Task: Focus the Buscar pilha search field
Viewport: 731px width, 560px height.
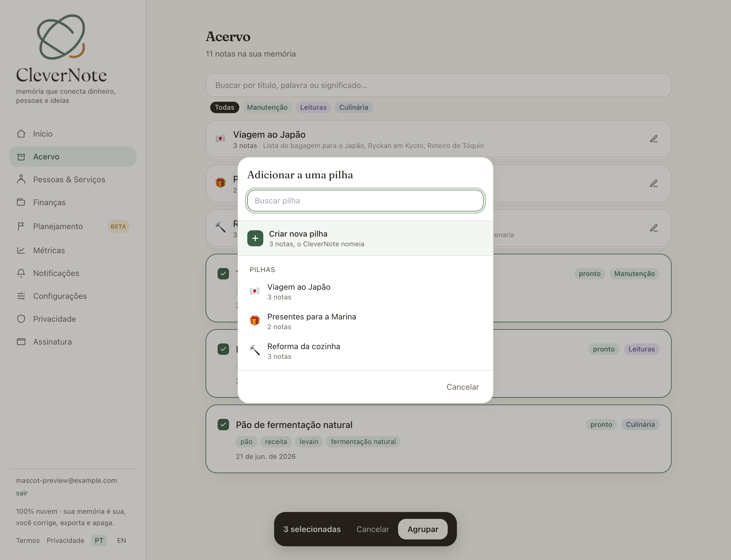Action: (365, 201)
